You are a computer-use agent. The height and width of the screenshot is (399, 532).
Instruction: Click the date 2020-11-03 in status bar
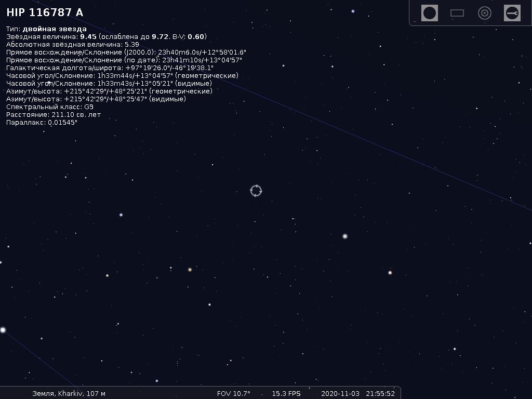point(340,393)
